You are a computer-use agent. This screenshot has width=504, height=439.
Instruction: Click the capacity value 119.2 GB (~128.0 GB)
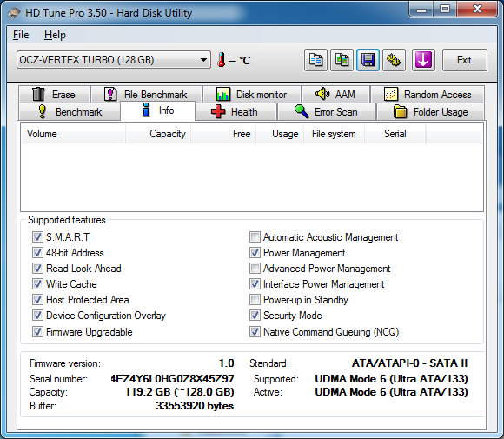click(x=180, y=392)
